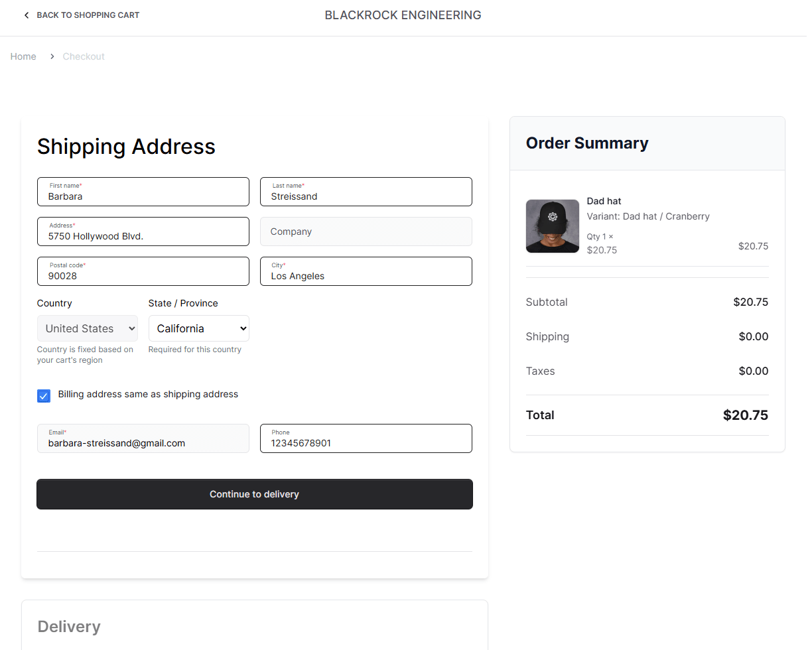Disable billing address same as shipping checkbox
The width and height of the screenshot is (812, 650).
pos(43,395)
